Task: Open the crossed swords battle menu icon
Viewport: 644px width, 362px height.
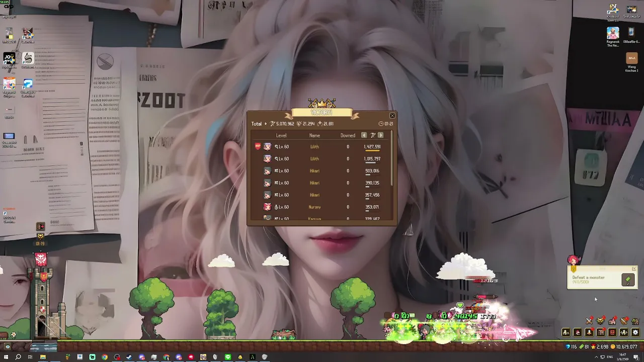Action: [590, 321]
